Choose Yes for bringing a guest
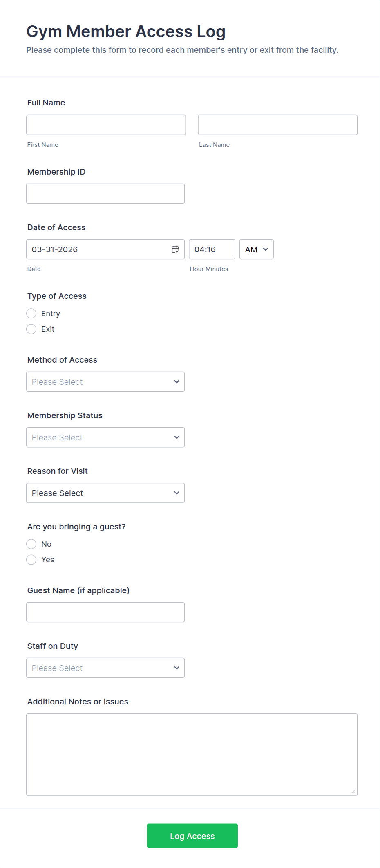The height and width of the screenshot is (868, 380). (x=31, y=560)
